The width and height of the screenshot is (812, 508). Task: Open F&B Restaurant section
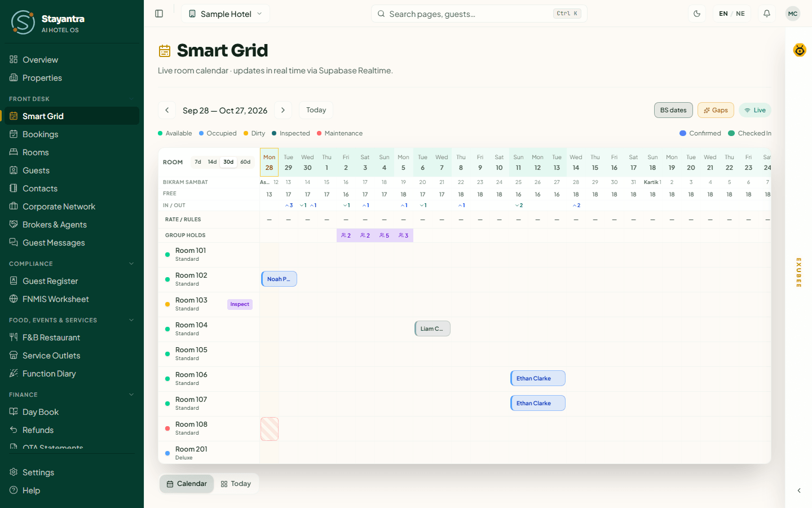pos(72,338)
